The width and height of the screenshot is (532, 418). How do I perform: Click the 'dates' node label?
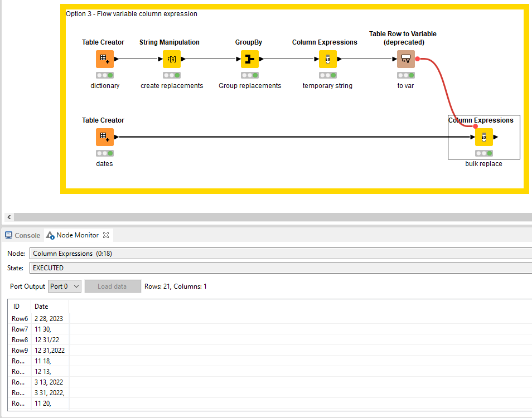(x=104, y=164)
